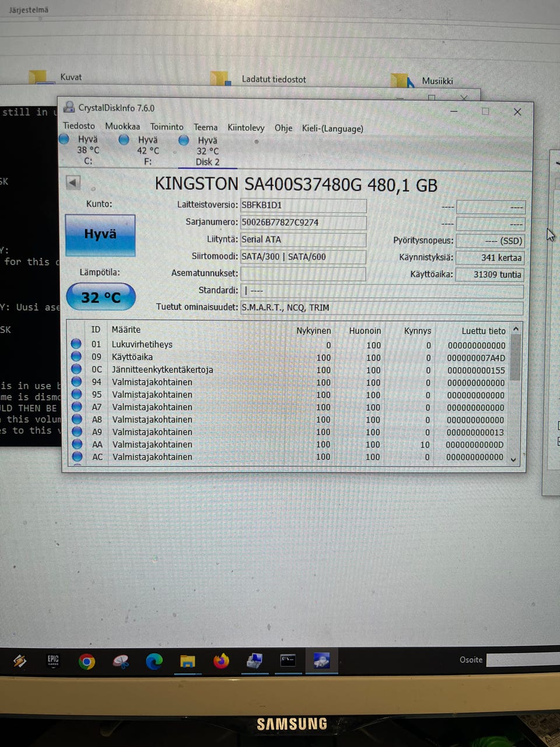Open the Ohje menu

click(x=283, y=128)
